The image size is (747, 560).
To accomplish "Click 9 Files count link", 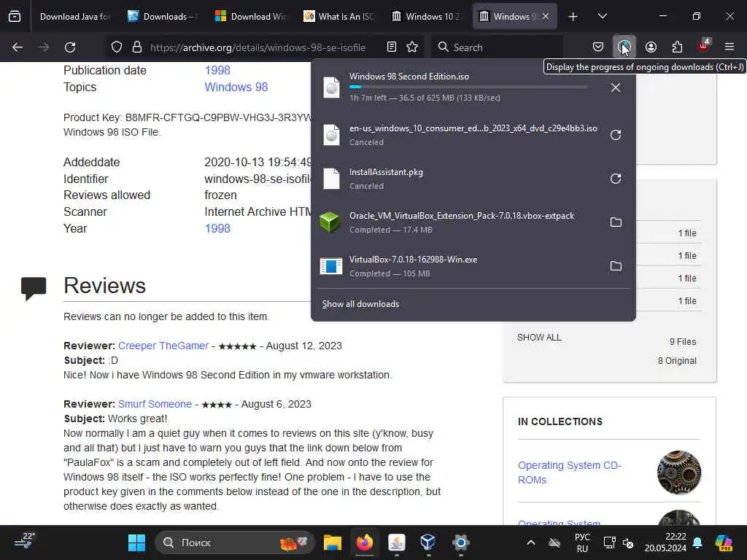I will click(683, 342).
